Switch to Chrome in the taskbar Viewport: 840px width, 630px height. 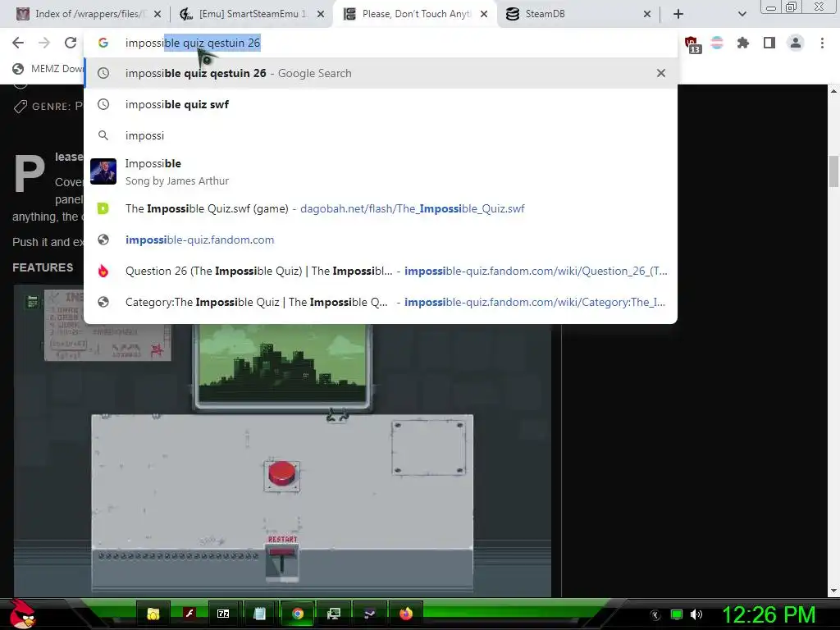tap(298, 614)
